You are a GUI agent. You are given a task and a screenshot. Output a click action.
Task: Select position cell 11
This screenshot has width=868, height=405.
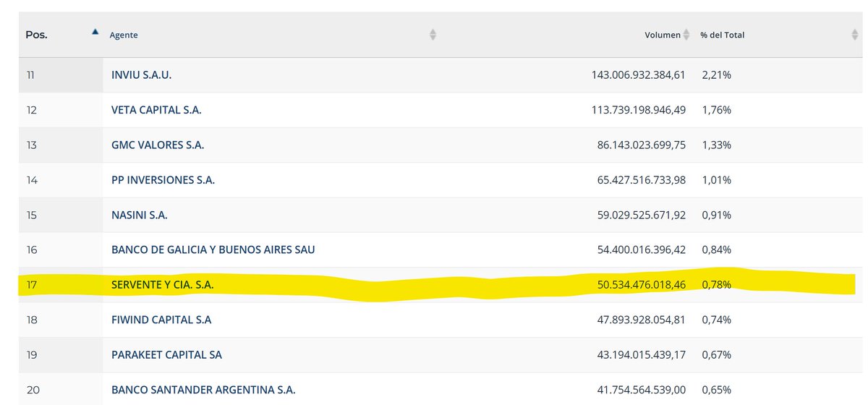[61, 74]
